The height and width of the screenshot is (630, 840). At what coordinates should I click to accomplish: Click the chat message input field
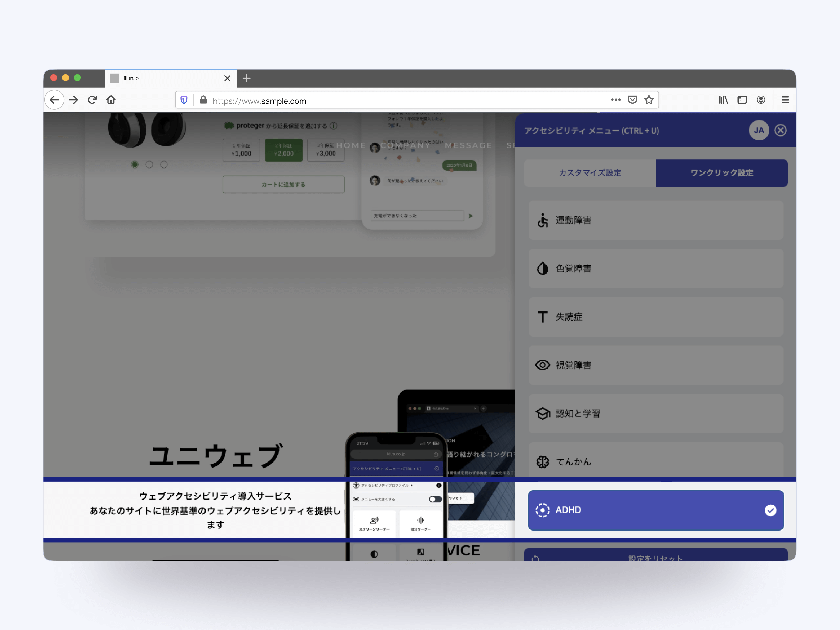click(417, 216)
